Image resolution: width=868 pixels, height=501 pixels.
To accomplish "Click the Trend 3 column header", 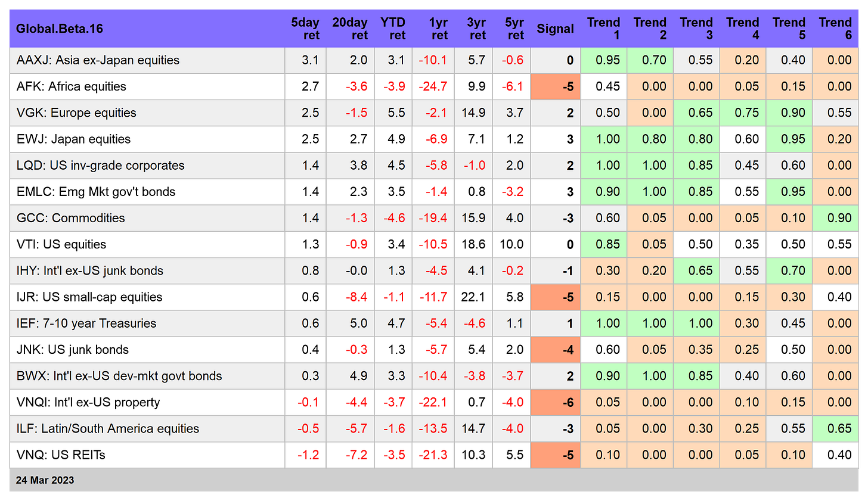I will 696,29.
